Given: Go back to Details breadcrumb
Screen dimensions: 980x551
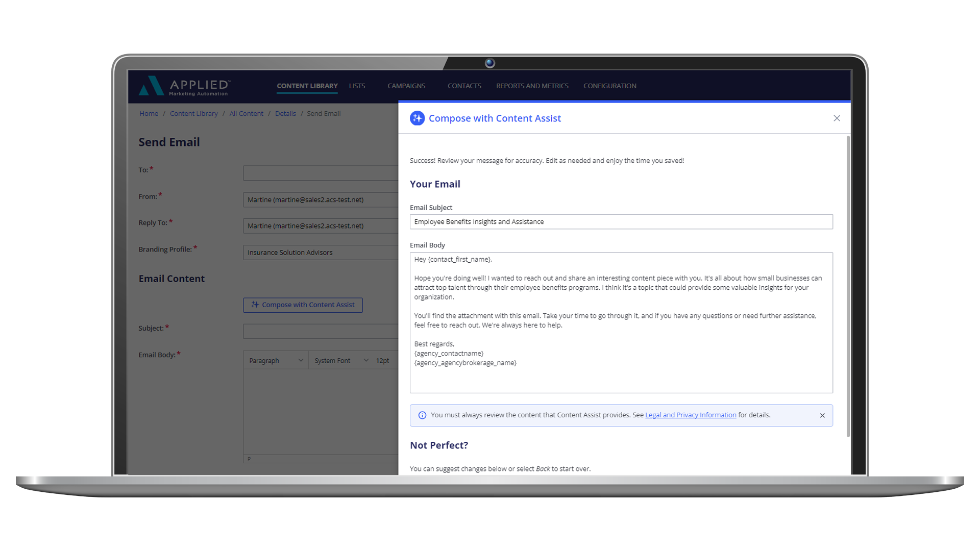Looking at the screenshot, I should 285,114.
